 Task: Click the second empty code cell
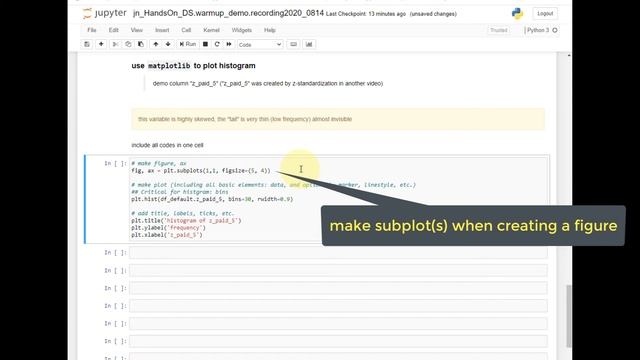point(338,270)
